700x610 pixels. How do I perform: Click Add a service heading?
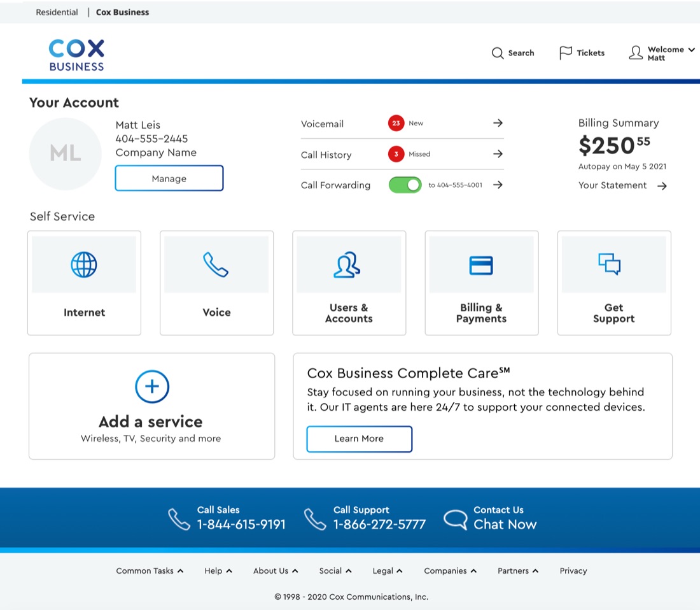151,422
